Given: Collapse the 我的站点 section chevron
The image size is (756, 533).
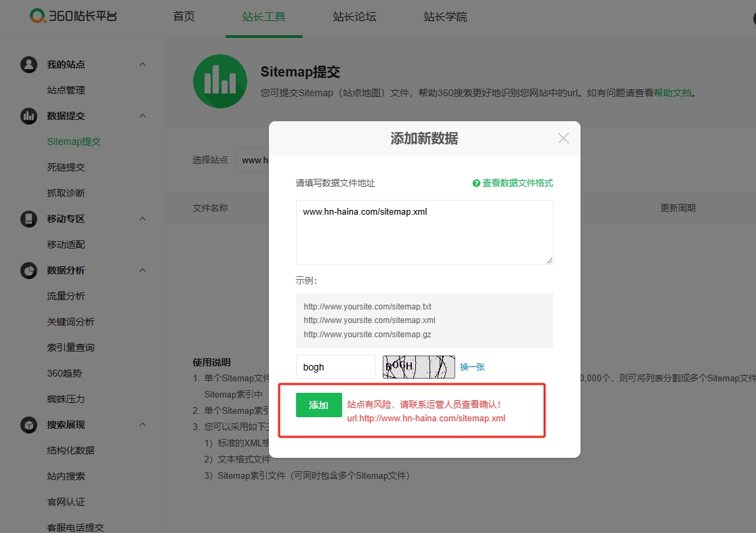Looking at the screenshot, I should click(142, 64).
